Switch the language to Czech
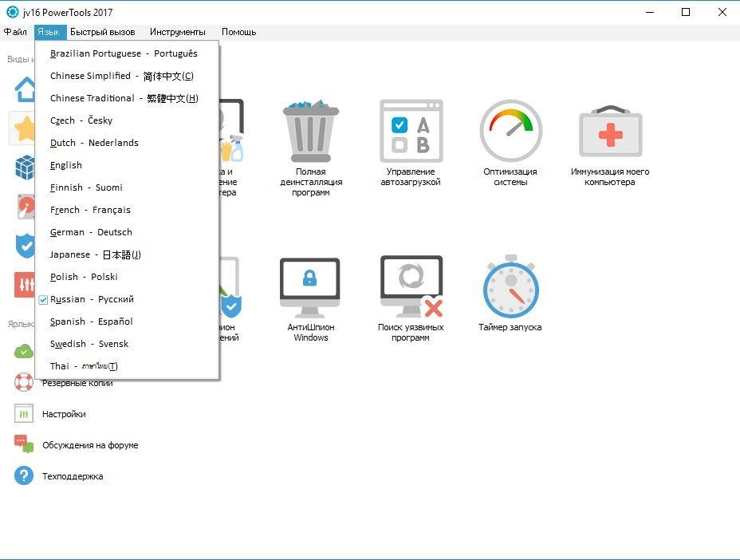This screenshot has width=740, height=560. point(127,120)
